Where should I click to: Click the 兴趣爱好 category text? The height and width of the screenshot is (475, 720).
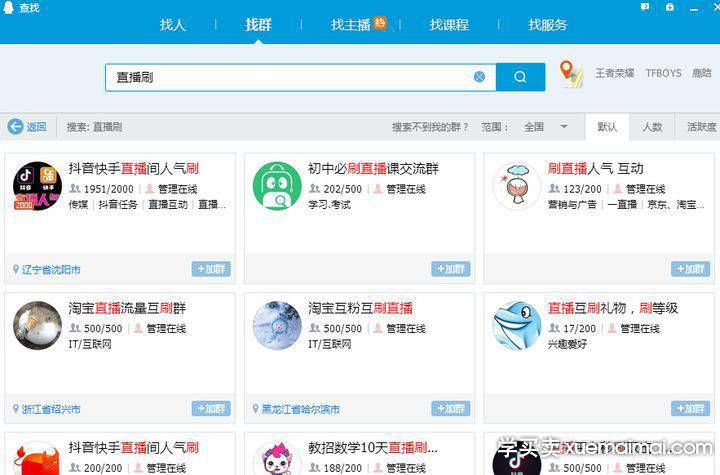[567, 344]
